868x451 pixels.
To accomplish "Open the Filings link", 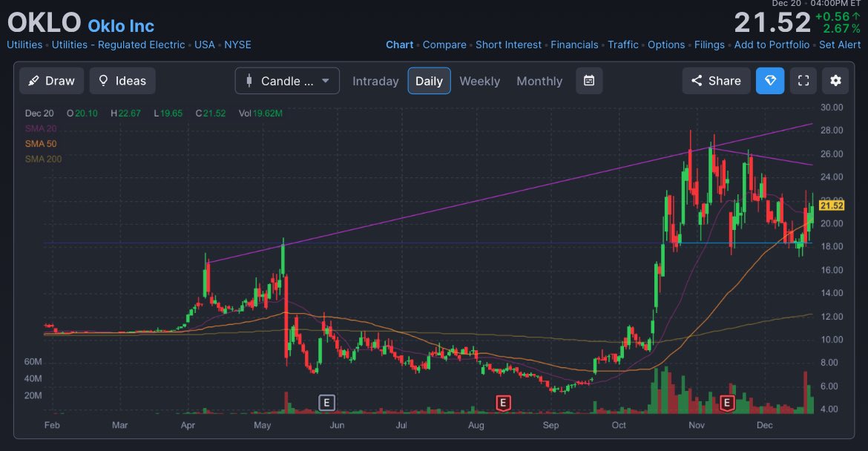I will point(709,45).
